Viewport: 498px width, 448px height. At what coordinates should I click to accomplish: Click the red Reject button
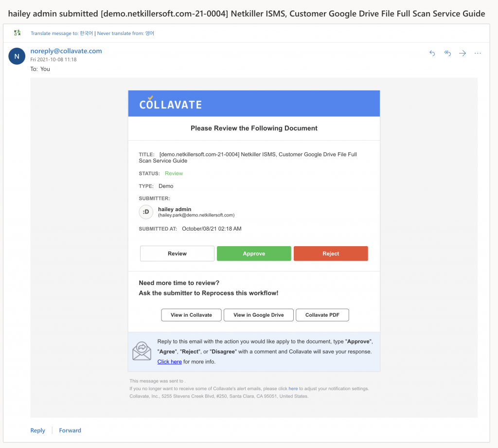tap(331, 253)
